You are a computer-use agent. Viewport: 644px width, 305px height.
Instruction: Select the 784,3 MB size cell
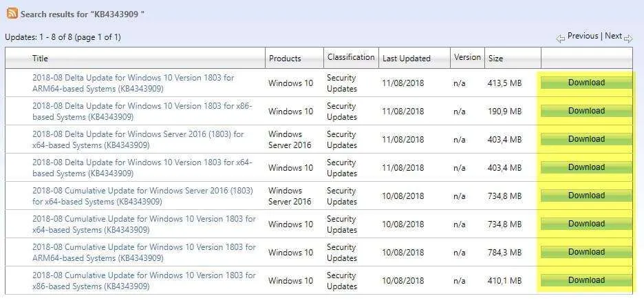pyautogui.click(x=504, y=253)
